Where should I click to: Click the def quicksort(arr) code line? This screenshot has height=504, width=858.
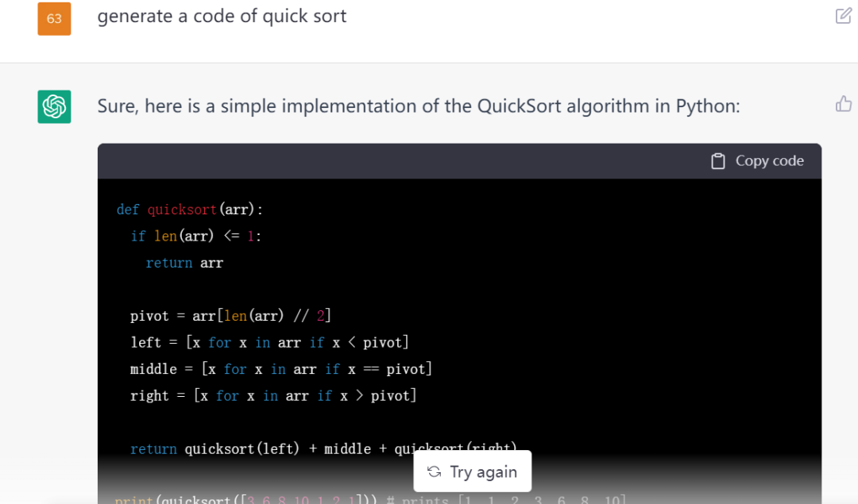tap(189, 210)
